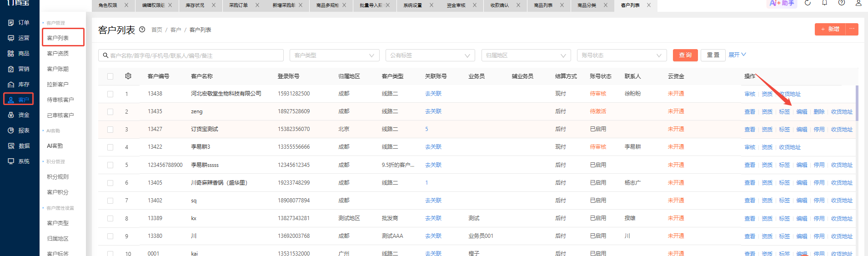Image resolution: width=868 pixels, height=256 pixels.
Task: Open the 归属地区 dropdown filter
Action: coord(526,55)
